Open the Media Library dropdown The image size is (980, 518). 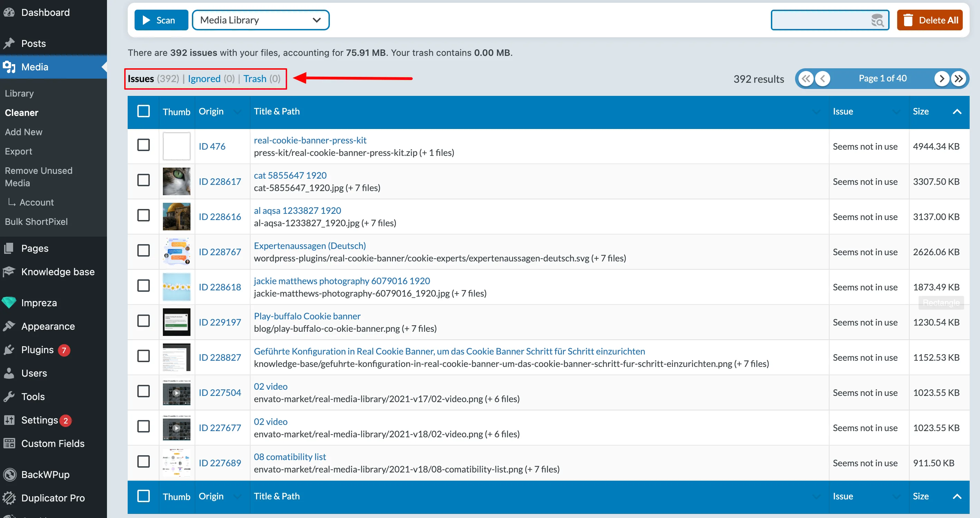point(261,20)
